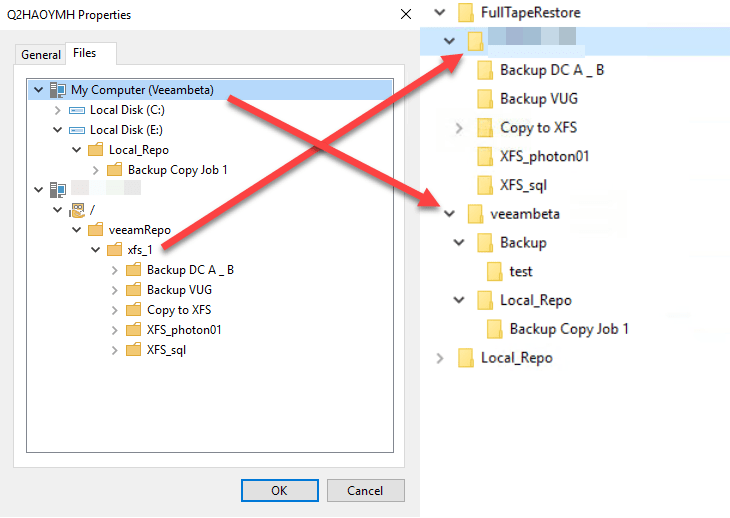Viewport: 730px width, 518px height.
Task: Click the Local Disk (C:) drive icon
Action: [77, 110]
